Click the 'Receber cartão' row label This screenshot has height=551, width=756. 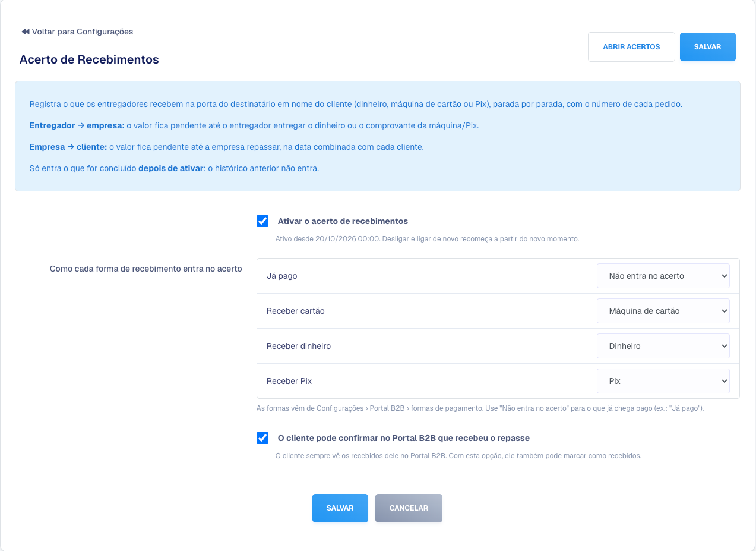(296, 311)
